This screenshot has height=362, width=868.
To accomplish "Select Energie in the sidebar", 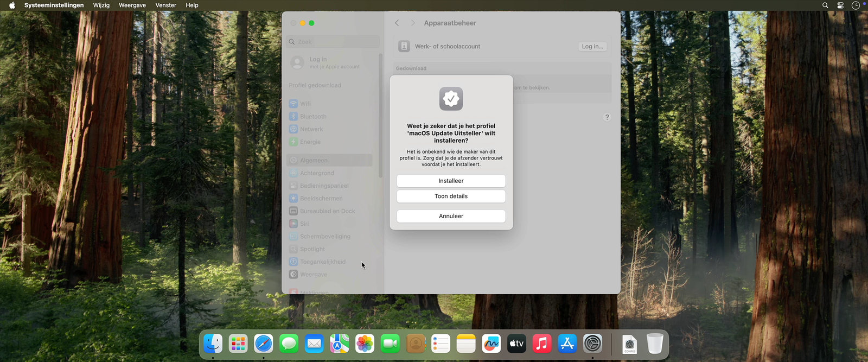I will coord(330,142).
